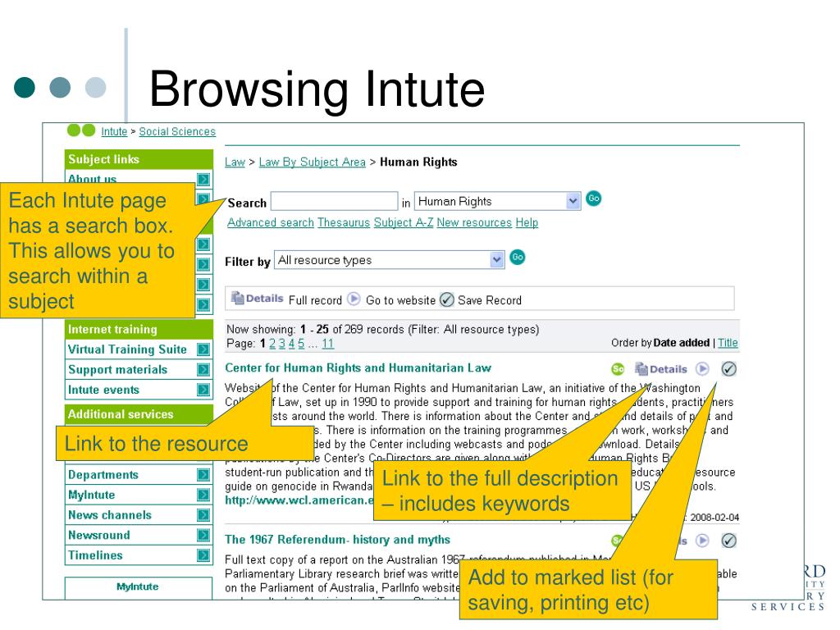The height and width of the screenshot is (630, 840).
Task: Click arrow icon beside About us
Action: pos(203,179)
